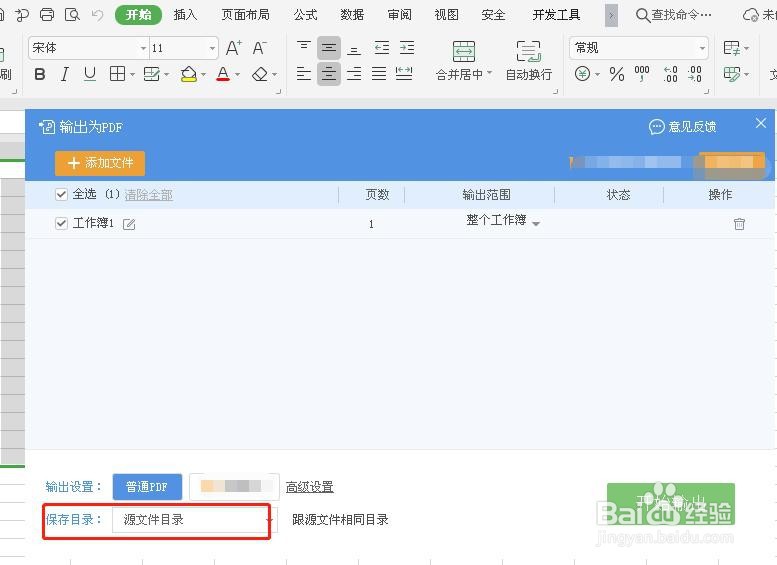
Task: Expand the font color dropdown arrow
Action: point(237,75)
